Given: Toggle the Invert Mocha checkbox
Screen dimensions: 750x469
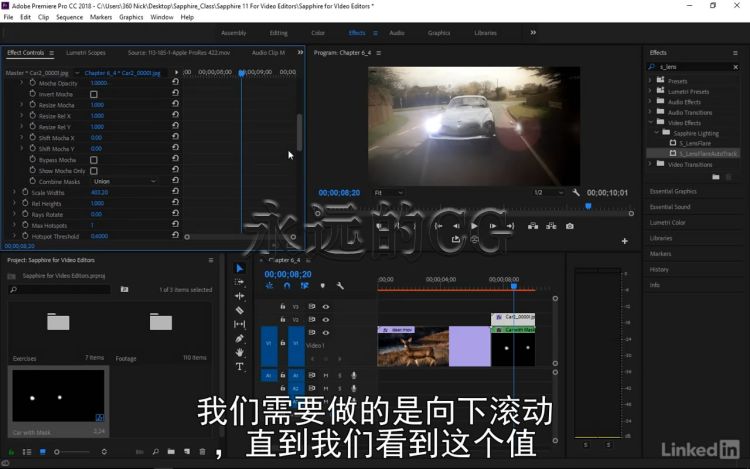Looking at the screenshot, I should click(94, 94).
